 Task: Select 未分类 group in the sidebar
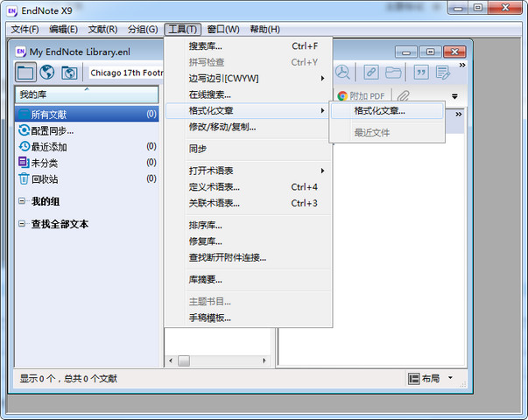point(87,163)
